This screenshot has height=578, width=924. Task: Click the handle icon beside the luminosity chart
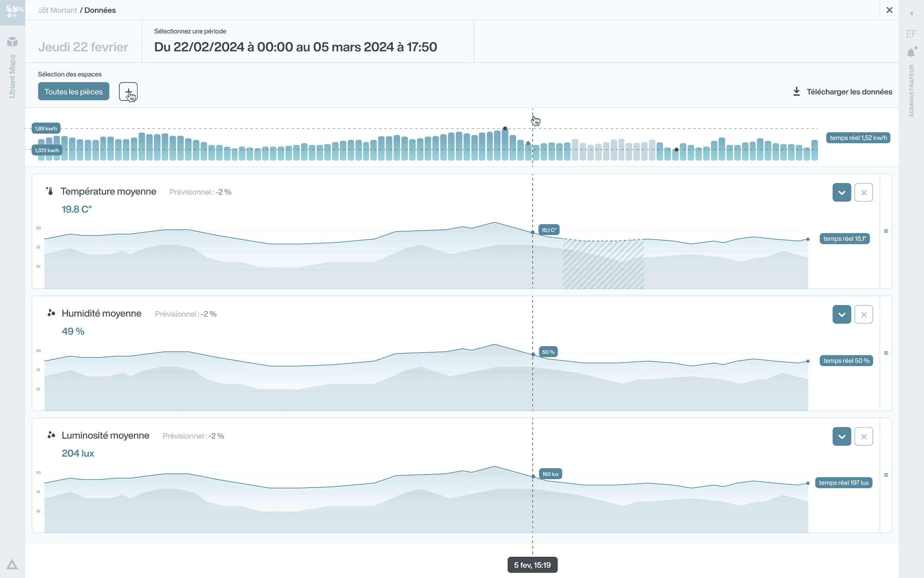(x=886, y=475)
